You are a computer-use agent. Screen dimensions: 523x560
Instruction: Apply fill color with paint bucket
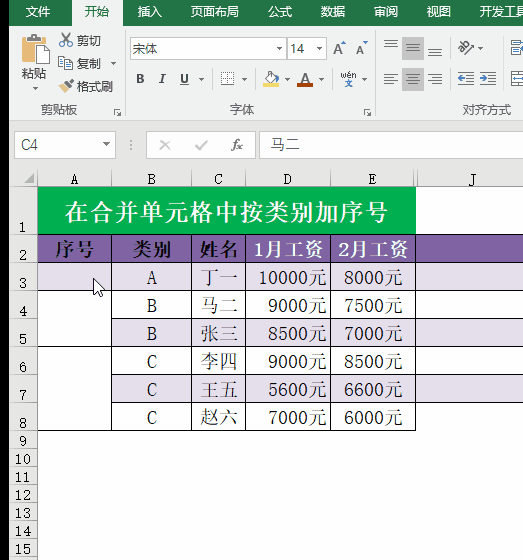(271, 79)
